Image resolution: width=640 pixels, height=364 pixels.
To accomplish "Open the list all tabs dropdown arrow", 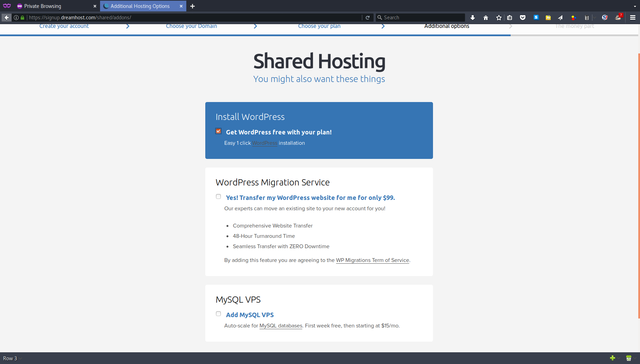I will pyautogui.click(x=635, y=6).
